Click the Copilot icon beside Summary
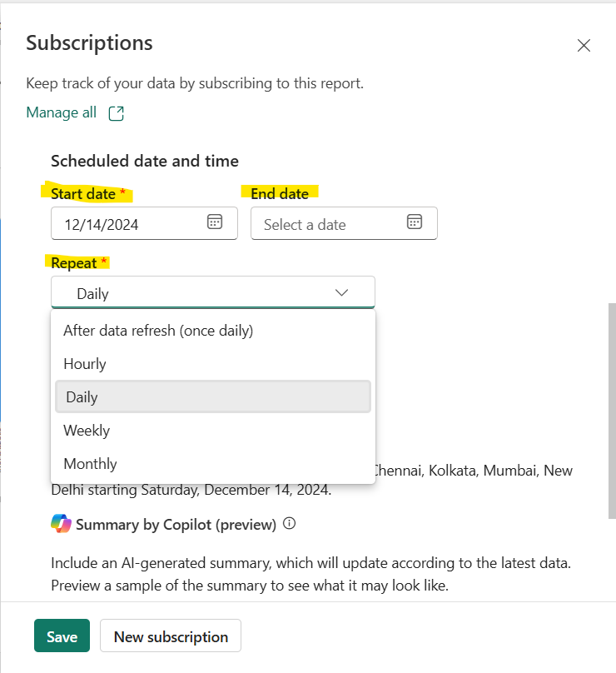Screen dimensions: 616x673 61,524
